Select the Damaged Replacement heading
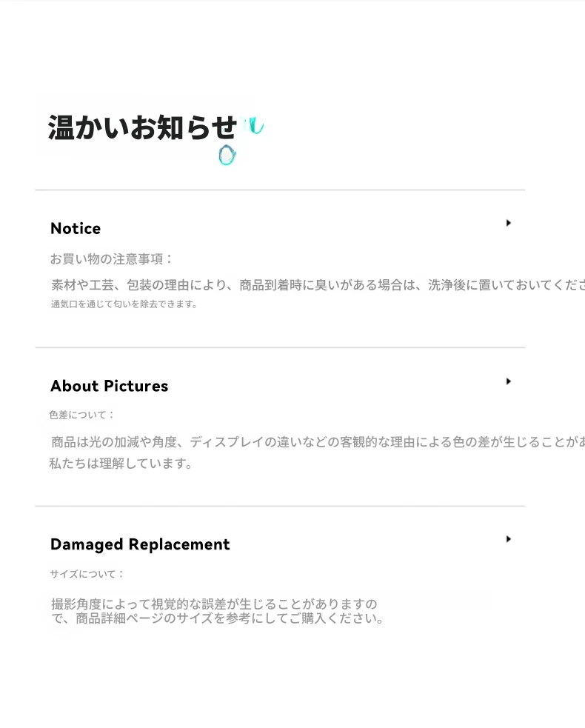585x728 pixels. (x=140, y=545)
